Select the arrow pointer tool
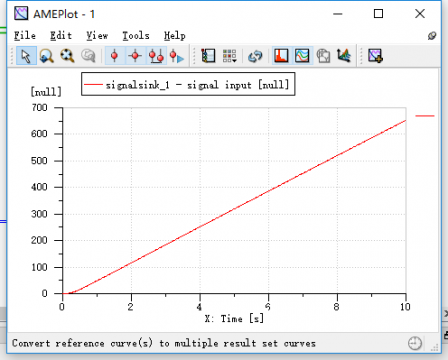 coord(26,56)
